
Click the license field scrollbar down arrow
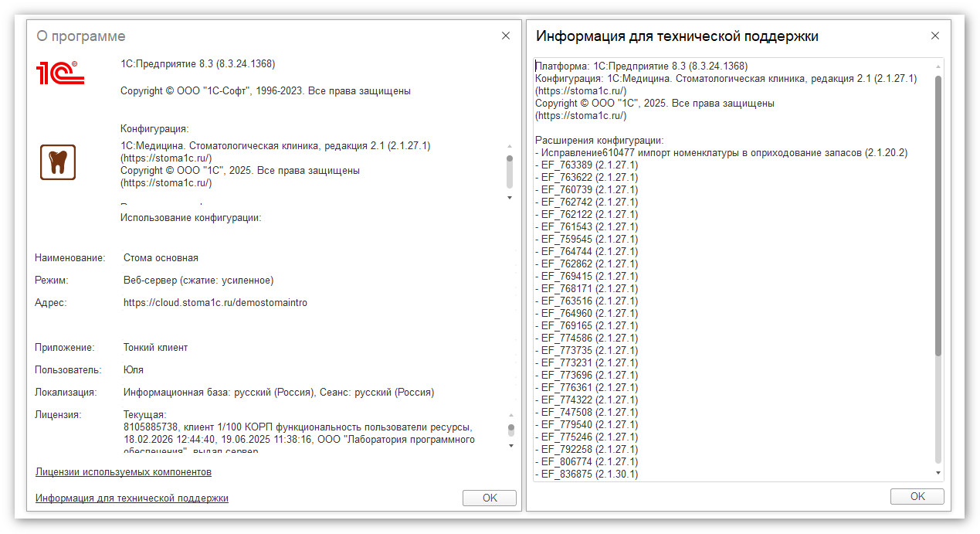click(510, 445)
